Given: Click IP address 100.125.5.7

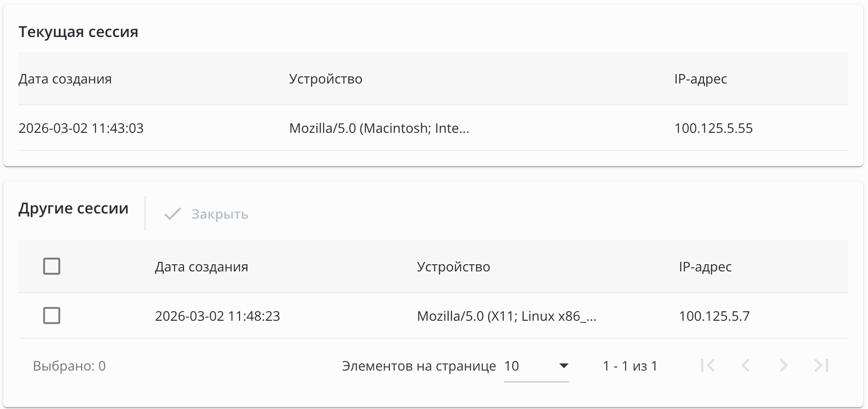Looking at the screenshot, I should (714, 316).
